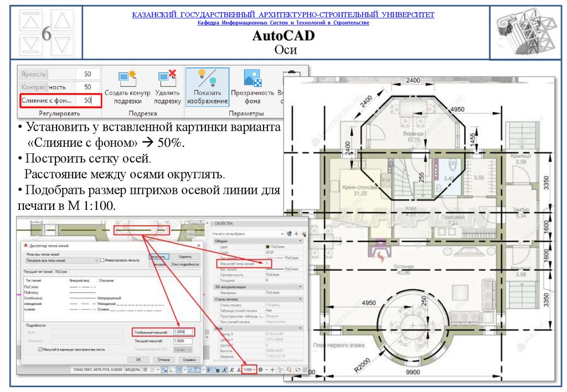Click the Цвет ПоСлою color swatch
Image resolution: width=567 pixels, height=392 pixels.
(x=267, y=246)
